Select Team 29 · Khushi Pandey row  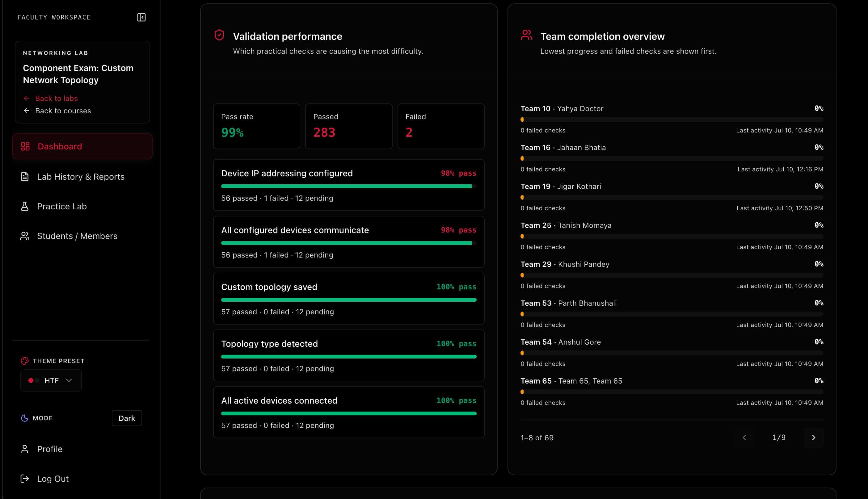(x=672, y=275)
